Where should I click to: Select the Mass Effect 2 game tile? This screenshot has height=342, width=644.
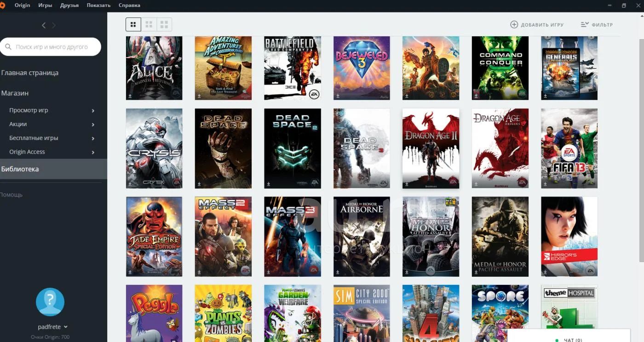[223, 237]
